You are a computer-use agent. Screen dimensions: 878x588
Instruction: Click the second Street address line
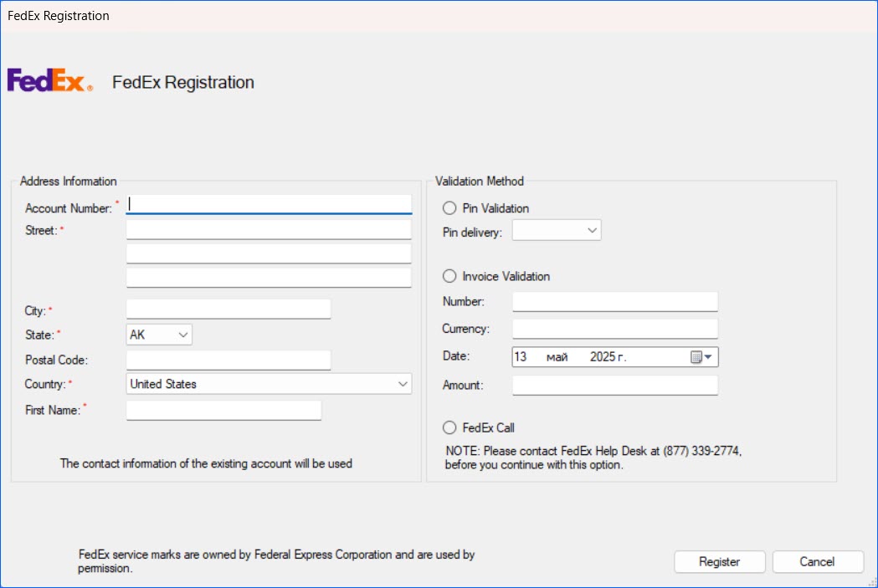coord(269,253)
